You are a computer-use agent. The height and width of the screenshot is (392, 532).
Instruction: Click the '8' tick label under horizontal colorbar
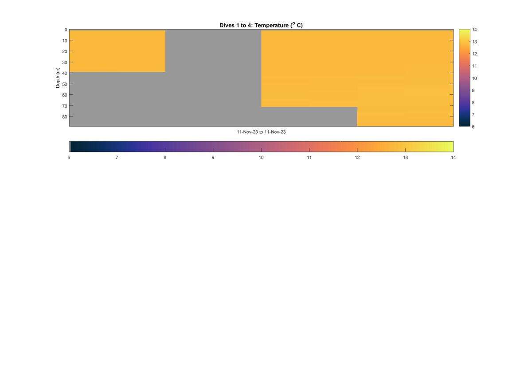165,157
